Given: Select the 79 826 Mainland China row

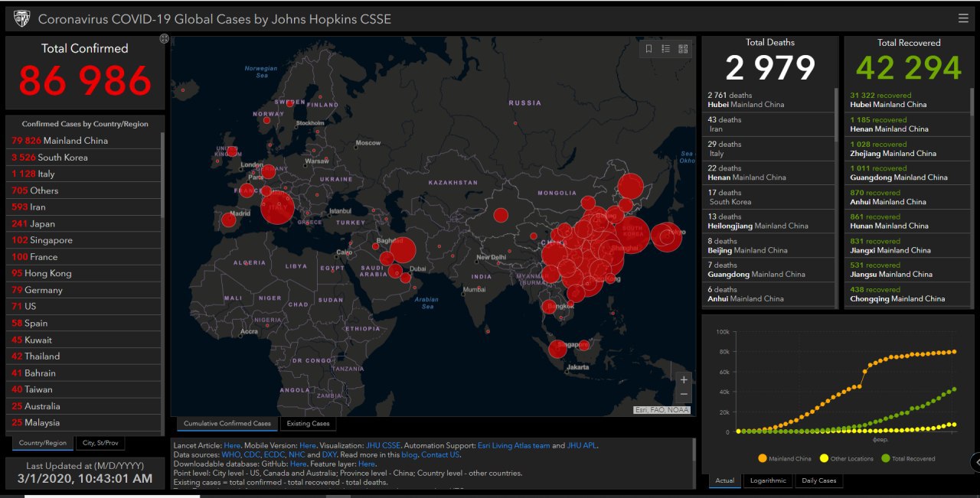Looking at the screenshot, I should click(84, 141).
